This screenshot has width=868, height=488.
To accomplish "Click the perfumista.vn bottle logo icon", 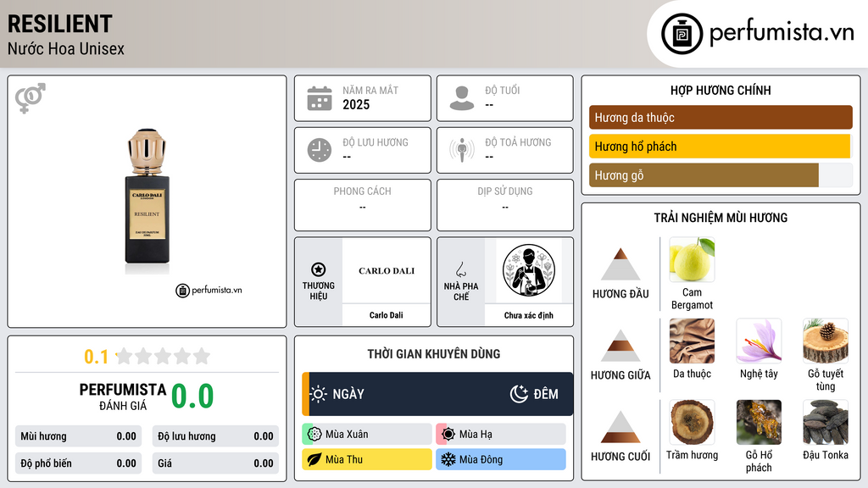I will [x=682, y=34].
